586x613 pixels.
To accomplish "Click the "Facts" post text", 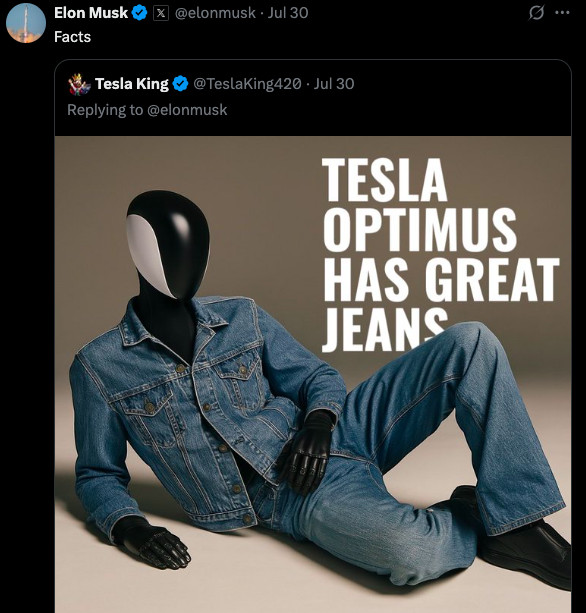I will click(72, 37).
